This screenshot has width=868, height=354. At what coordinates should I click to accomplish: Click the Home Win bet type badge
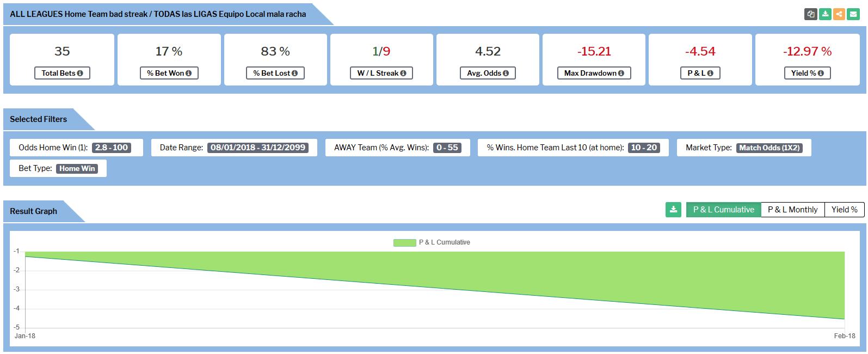coord(77,169)
